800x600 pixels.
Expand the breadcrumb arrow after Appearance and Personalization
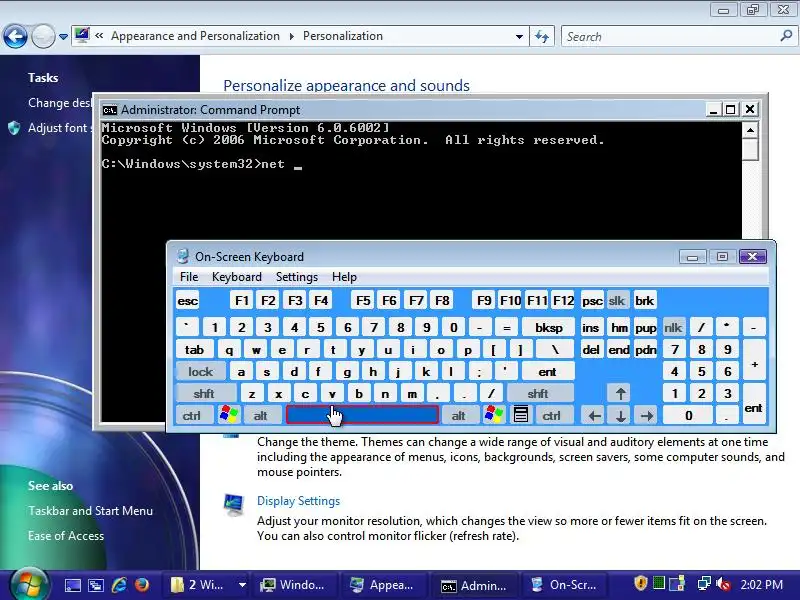[x=291, y=36]
